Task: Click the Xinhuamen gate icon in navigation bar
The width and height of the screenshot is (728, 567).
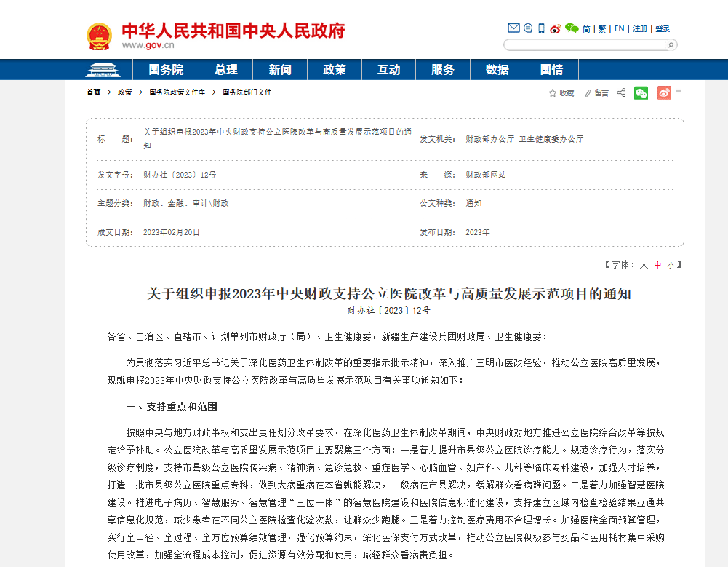Action: tap(103, 70)
